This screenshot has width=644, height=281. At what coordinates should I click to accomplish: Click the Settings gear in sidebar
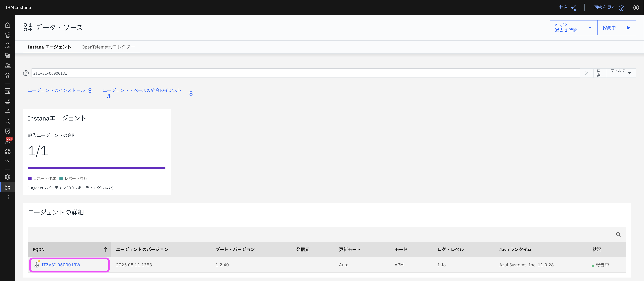tap(8, 177)
